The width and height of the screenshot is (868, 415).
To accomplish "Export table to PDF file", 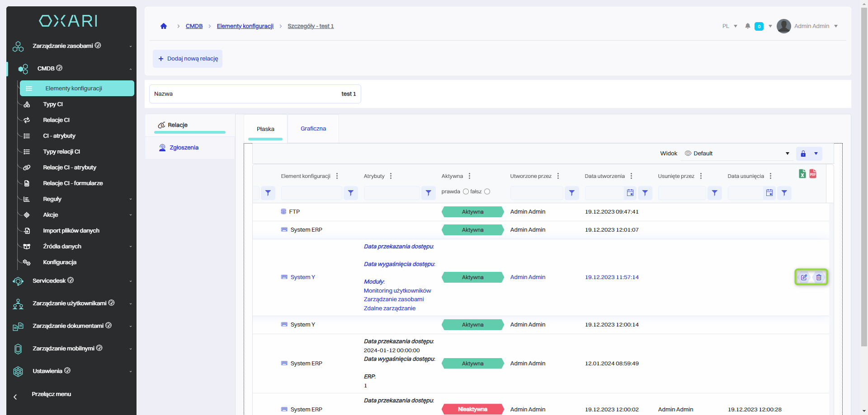I will [x=813, y=174].
